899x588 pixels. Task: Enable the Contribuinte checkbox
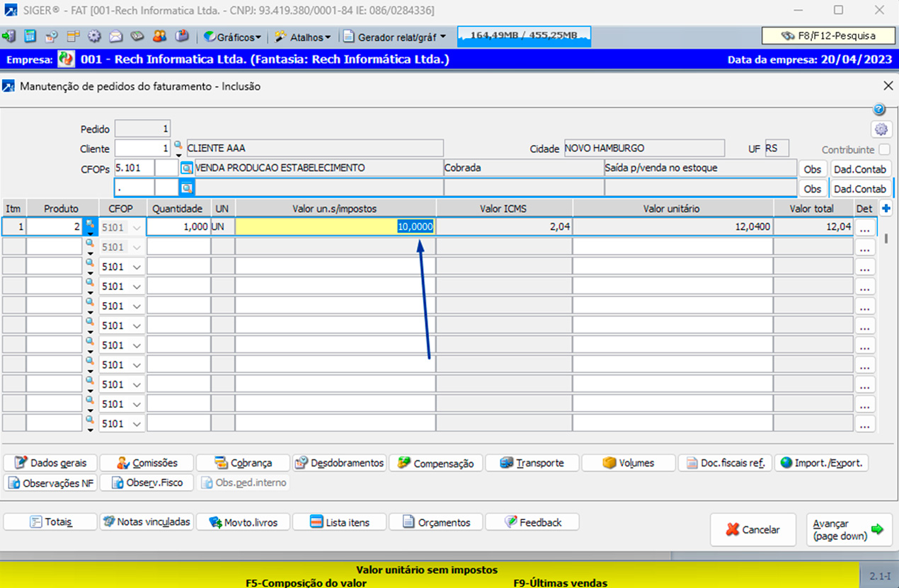coord(883,149)
